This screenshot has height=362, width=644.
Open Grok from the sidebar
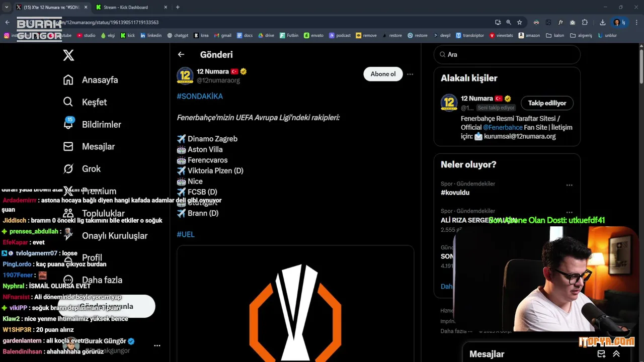pyautogui.click(x=82, y=169)
